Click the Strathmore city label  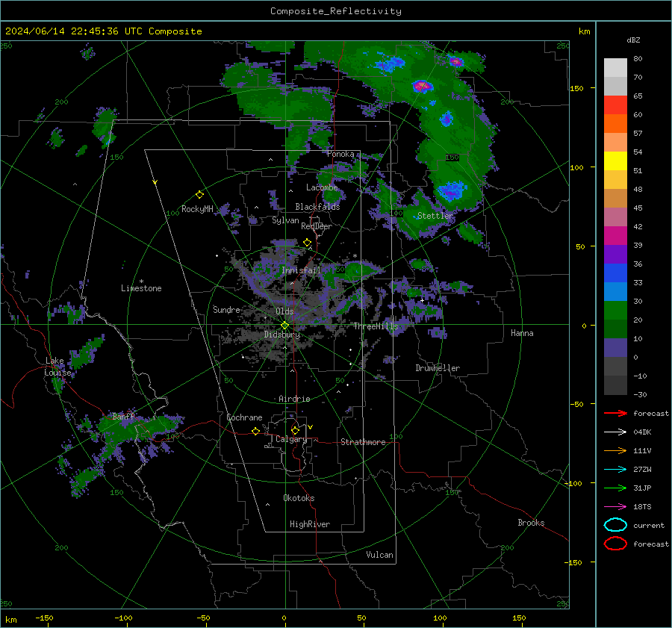coord(363,442)
